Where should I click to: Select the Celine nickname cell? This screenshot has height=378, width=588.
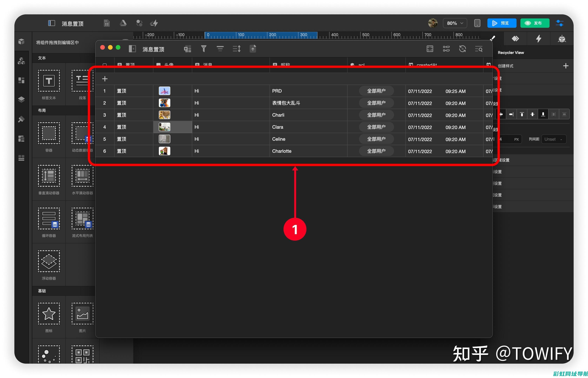308,139
